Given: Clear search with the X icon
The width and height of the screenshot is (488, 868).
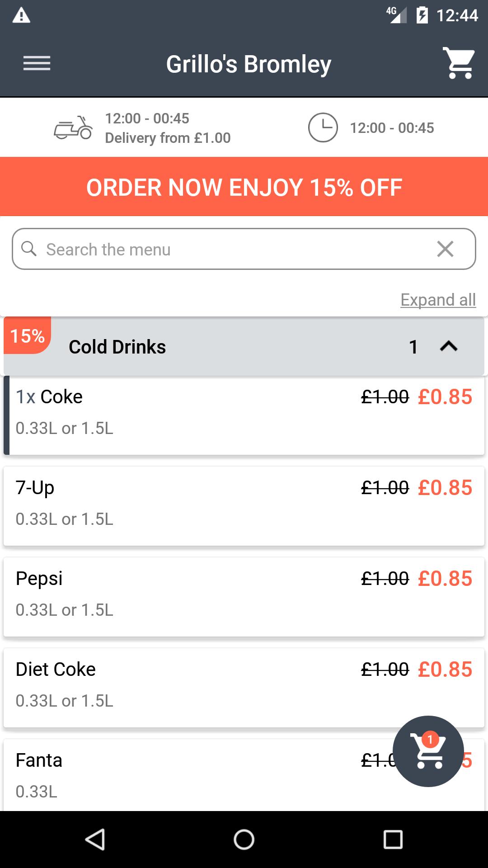Looking at the screenshot, I should [445, 249].
